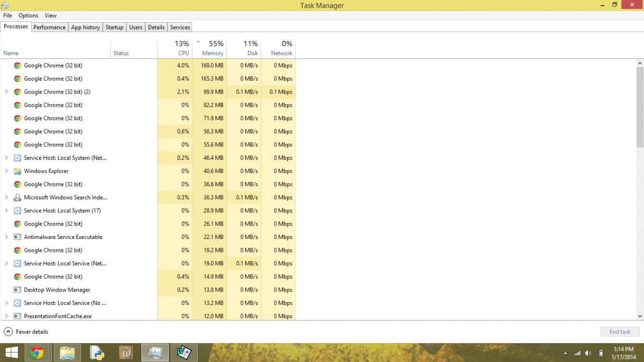The image size is (644, 362).
Task: Click the volume icon in system tray
Action: [588, 353]
